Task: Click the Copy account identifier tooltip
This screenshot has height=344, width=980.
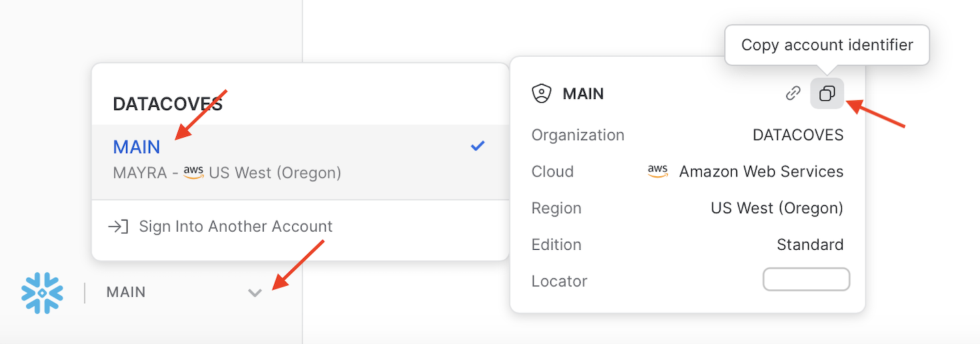Action: (x=827, y=45)
